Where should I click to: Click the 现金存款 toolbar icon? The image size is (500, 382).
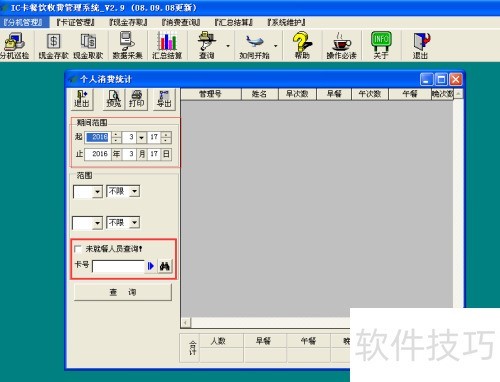pos(53,46)
